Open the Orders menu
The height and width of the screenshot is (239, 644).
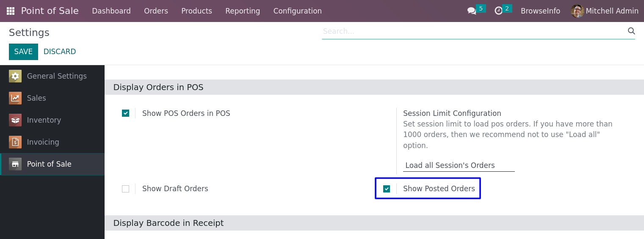(x=156, y=11)
